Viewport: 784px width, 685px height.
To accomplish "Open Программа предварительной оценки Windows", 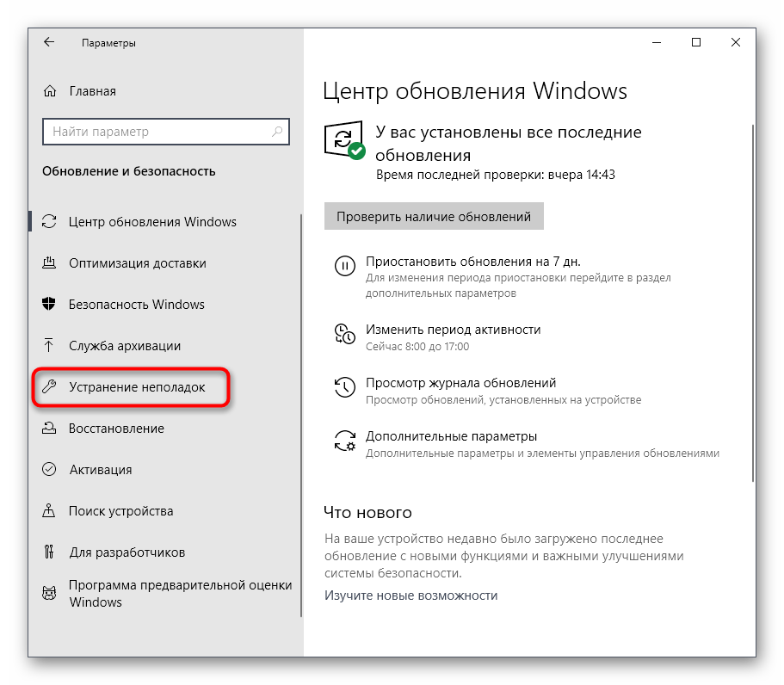I will pyautogui.click(x=180, y=594).
